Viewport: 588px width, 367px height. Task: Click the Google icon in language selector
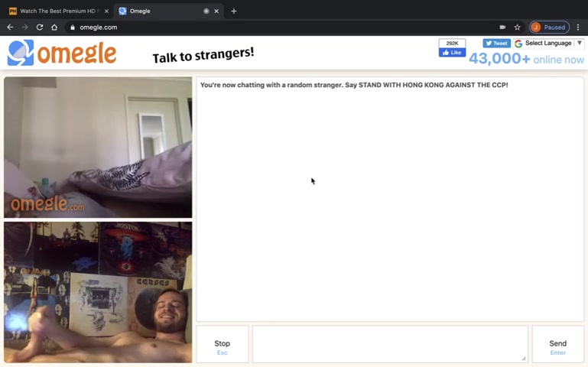point(518,44)
